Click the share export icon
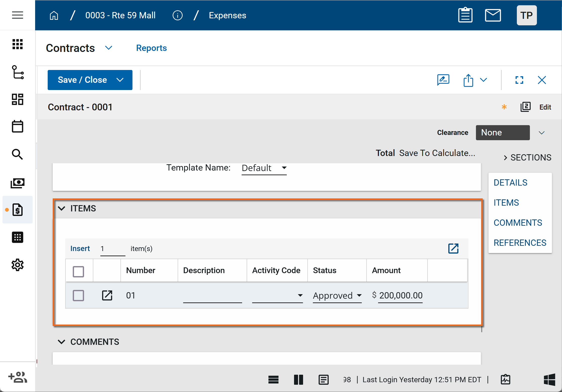Screen dimensions: 562x392 point(468,80)
